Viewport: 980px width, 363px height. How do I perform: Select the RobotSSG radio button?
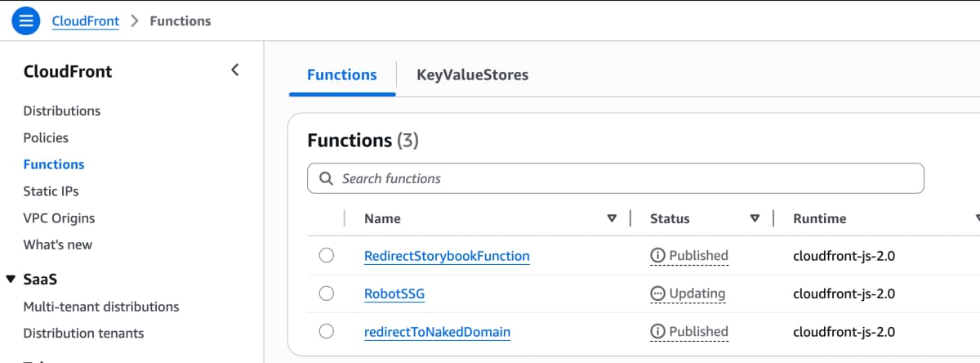(327, 294)
